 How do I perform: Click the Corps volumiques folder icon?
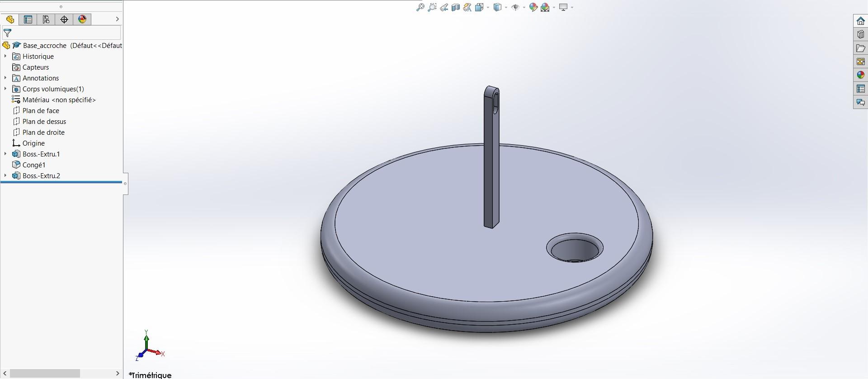click(16, 89)
